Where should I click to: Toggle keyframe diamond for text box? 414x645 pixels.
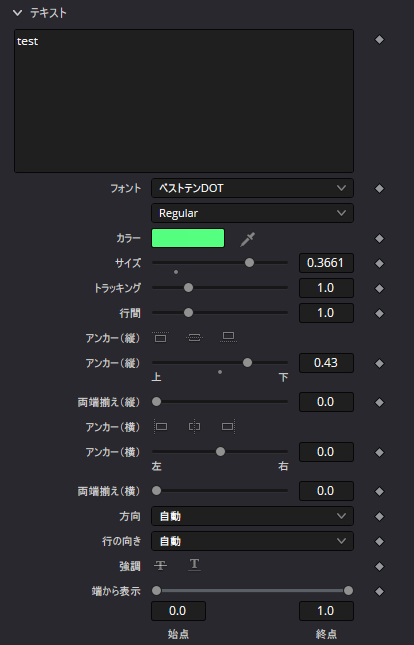[379, 40]
